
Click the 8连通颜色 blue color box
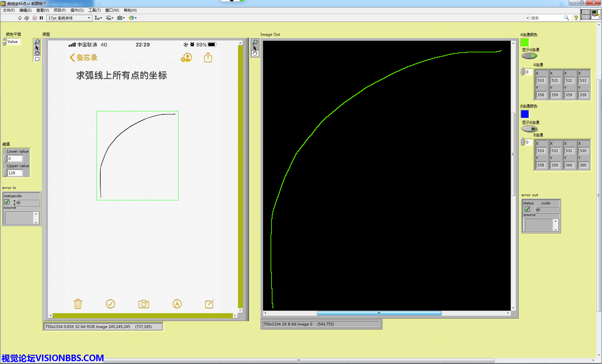point(525,114)
